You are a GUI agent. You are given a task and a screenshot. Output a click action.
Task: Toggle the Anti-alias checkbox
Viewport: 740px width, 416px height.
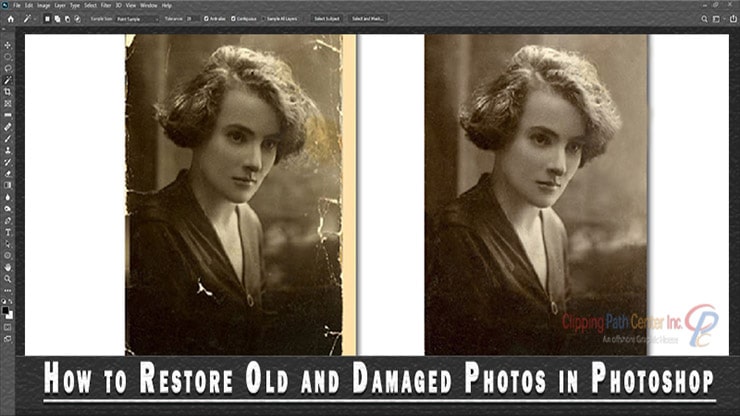point(206,19)
